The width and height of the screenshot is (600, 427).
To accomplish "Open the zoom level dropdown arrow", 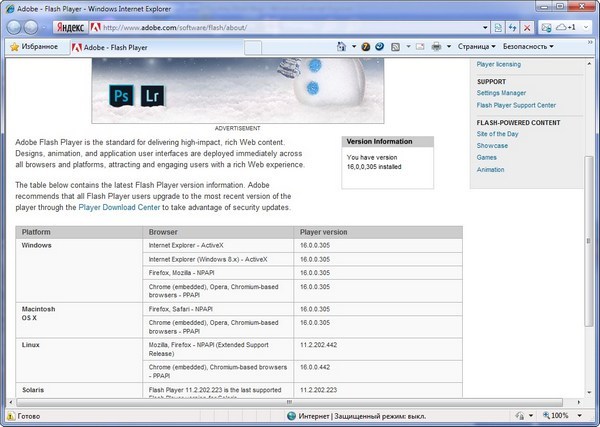I will [580, 416].
